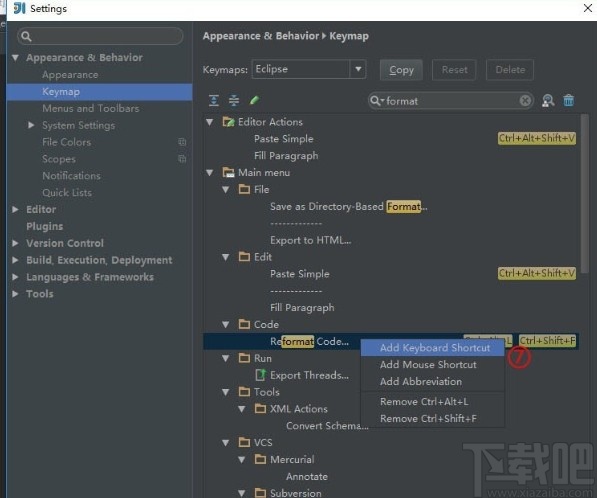The image size is (597, 498).
Task: Click the keymap list vertical scrollbar
Action: [x=584, y=194]
